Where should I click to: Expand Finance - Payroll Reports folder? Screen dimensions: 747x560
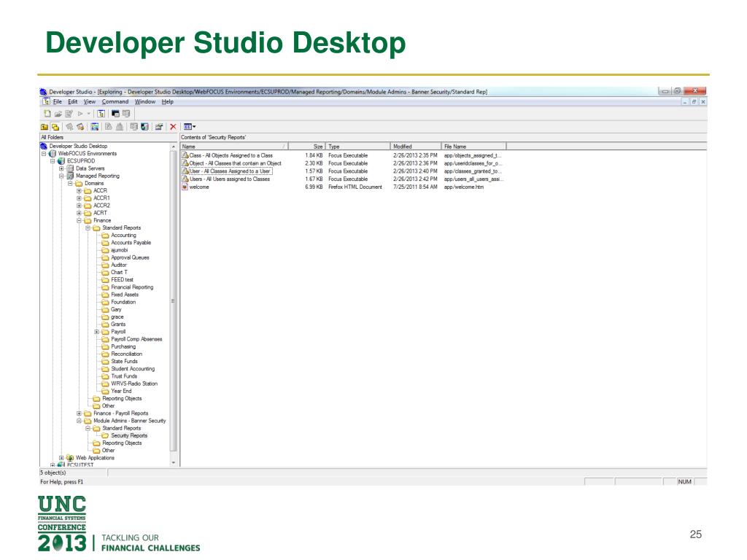click(79, 414)
